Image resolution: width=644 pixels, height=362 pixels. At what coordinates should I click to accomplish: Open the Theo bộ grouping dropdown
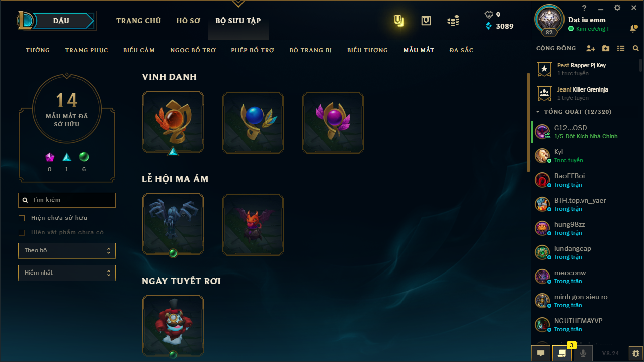[67, 251]
